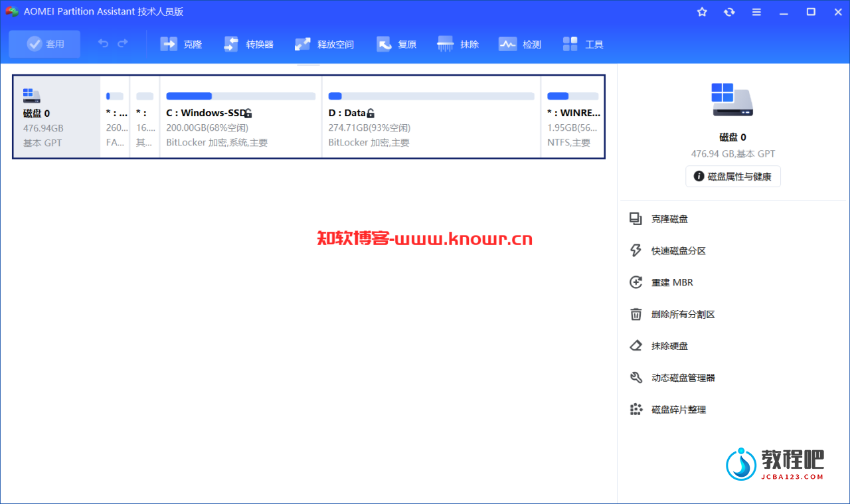Open the hamburger menu in title bar
Viewport: 850px width, 504px height.
756,12
